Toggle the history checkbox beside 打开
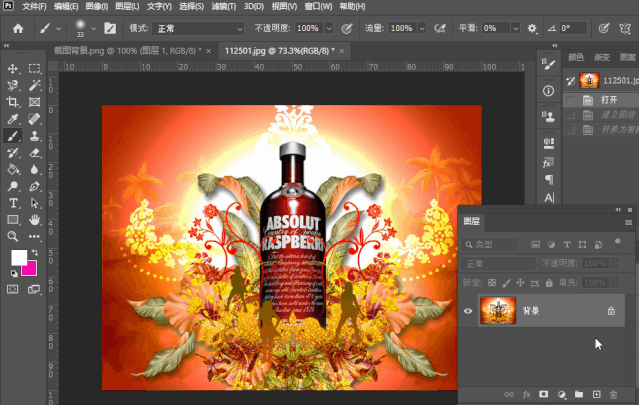The image size is (639, 405). (571, 100)
